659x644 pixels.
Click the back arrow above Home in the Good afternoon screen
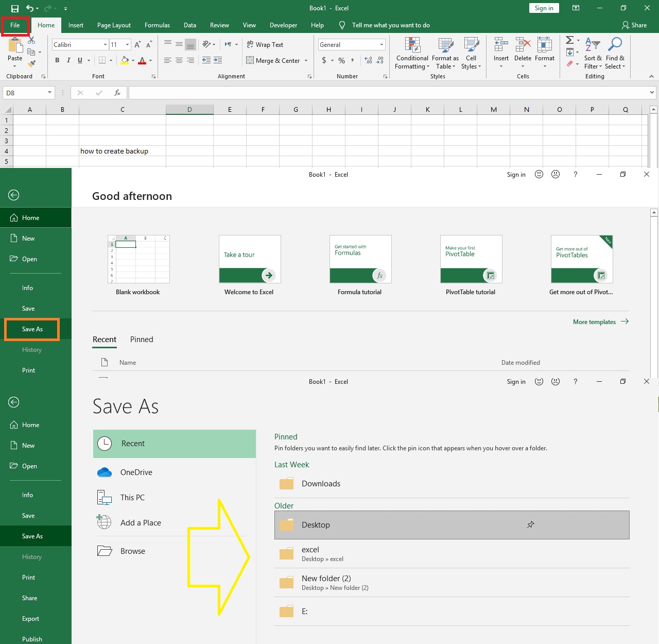click(14, 195)
